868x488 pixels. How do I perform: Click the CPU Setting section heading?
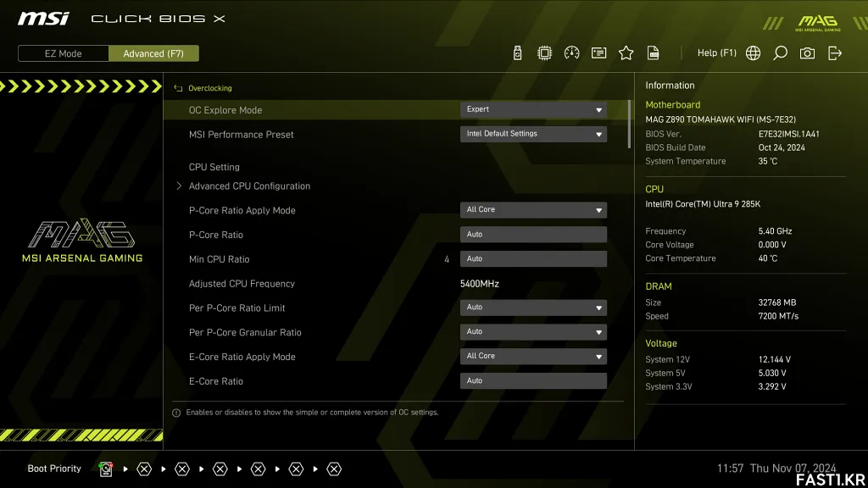click(214, 167)
